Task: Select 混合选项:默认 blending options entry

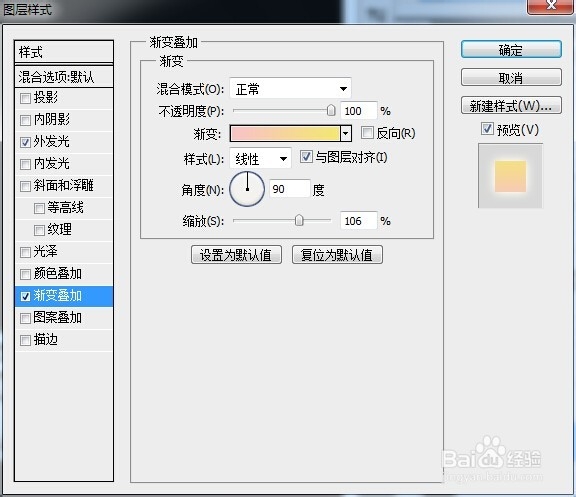Action: coord(64,77)
